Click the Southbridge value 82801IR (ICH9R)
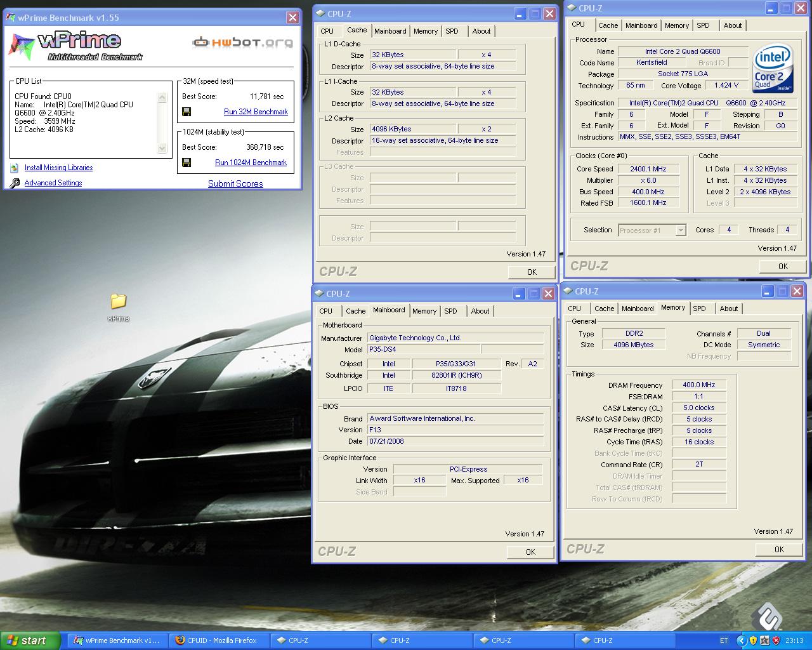 coord(457,376)
